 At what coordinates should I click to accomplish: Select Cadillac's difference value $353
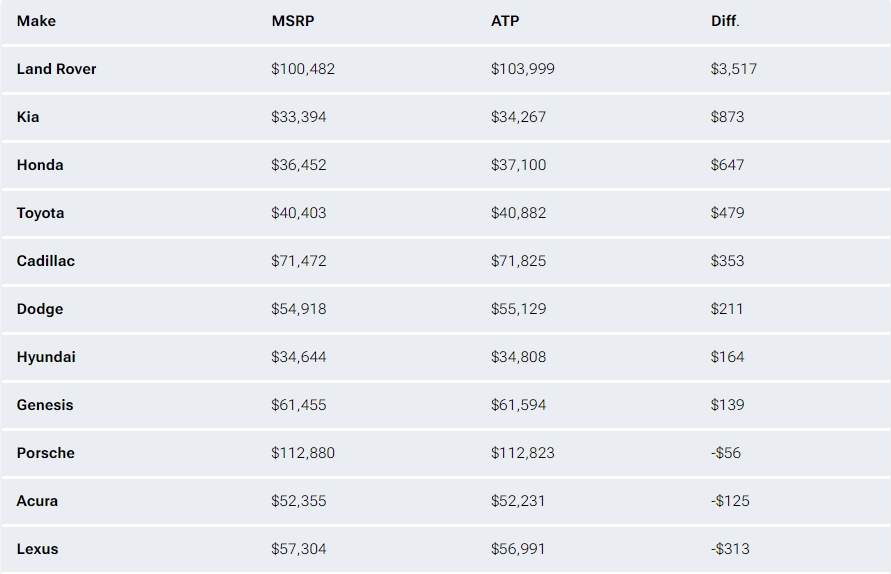(x=727, y=261)
